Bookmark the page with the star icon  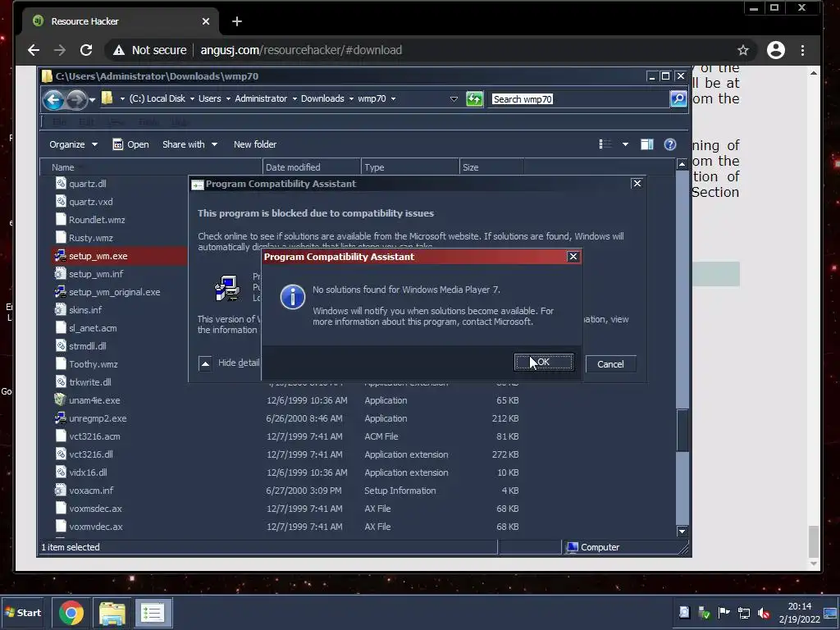pos(743,50)
